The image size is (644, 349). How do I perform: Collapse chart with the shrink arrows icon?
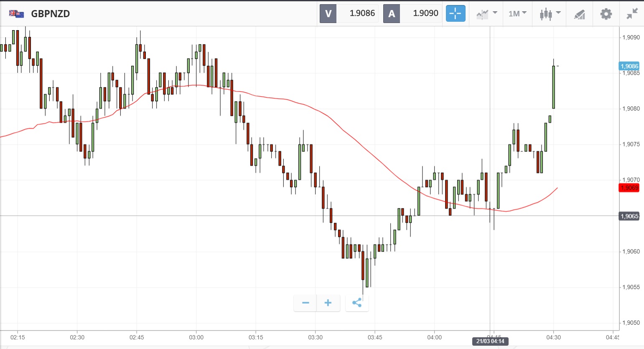(632, 14)
